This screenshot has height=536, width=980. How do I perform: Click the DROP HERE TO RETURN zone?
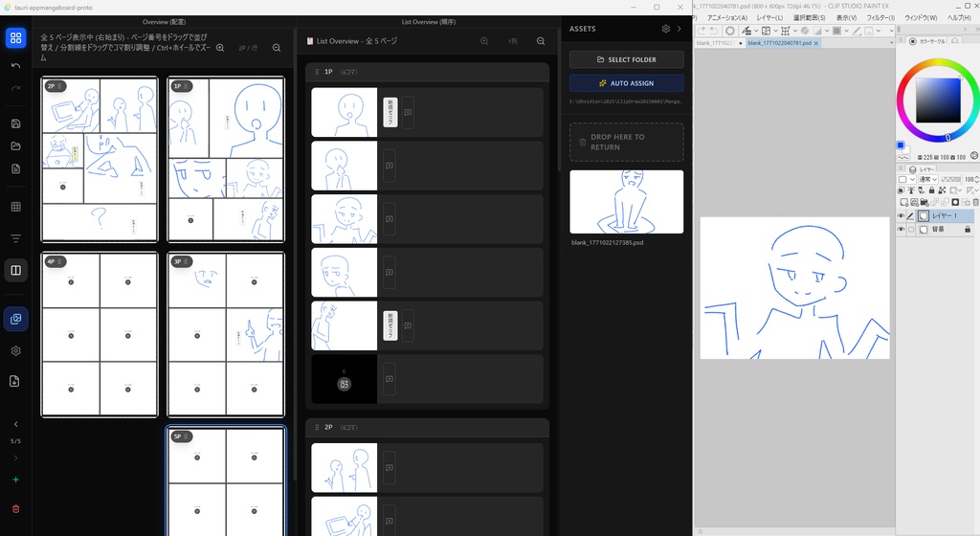pyautogui.click(x=626, y=143)
